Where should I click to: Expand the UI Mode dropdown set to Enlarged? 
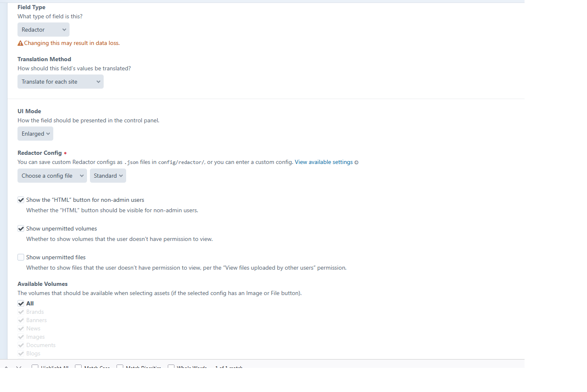pyautogui.click(x=35, y=134)
